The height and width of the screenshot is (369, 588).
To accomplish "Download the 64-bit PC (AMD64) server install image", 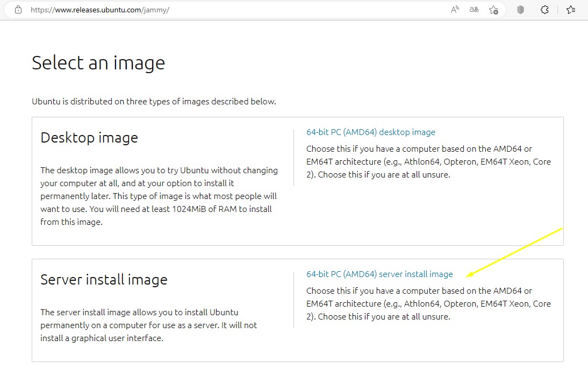I will 379,274.
